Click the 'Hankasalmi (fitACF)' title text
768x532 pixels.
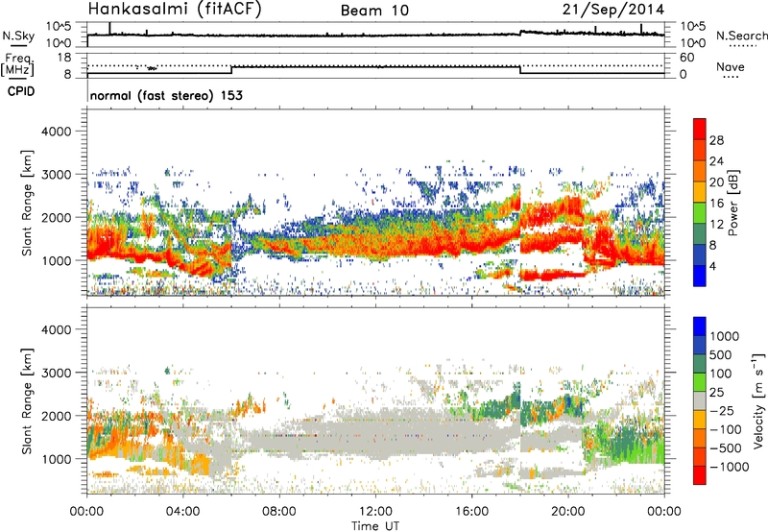(x=175, y=10)
